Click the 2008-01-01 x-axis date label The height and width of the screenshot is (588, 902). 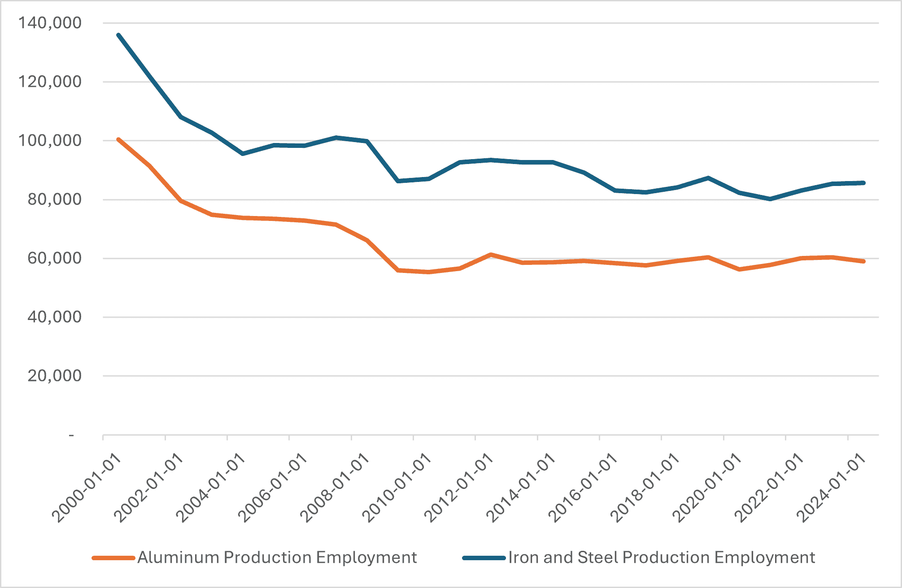pyautogui.click(x=335, y=488)
